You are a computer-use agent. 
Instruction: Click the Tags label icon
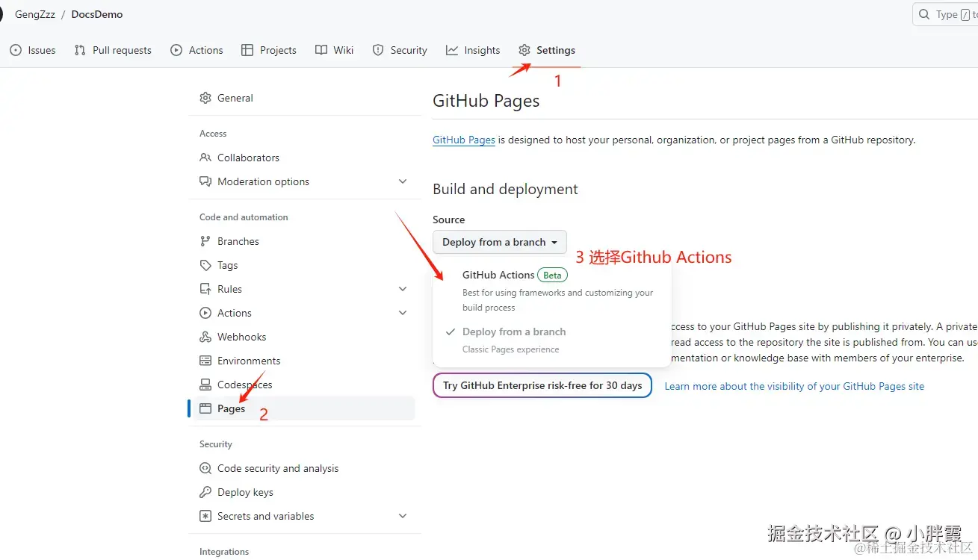tap(205, 265)
